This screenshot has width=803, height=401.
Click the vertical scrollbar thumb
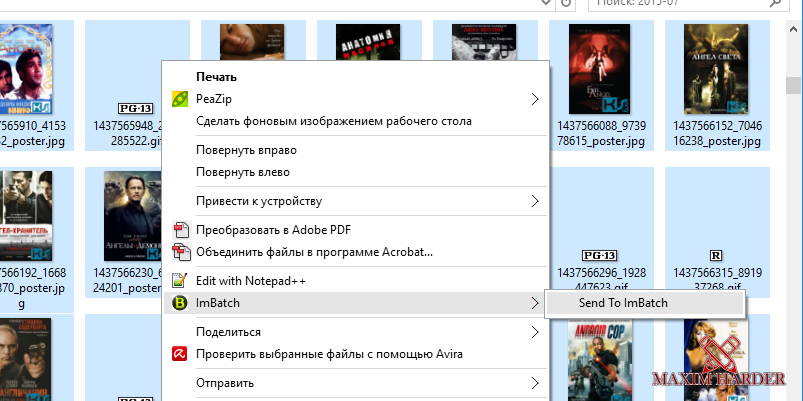coord(794,86)
